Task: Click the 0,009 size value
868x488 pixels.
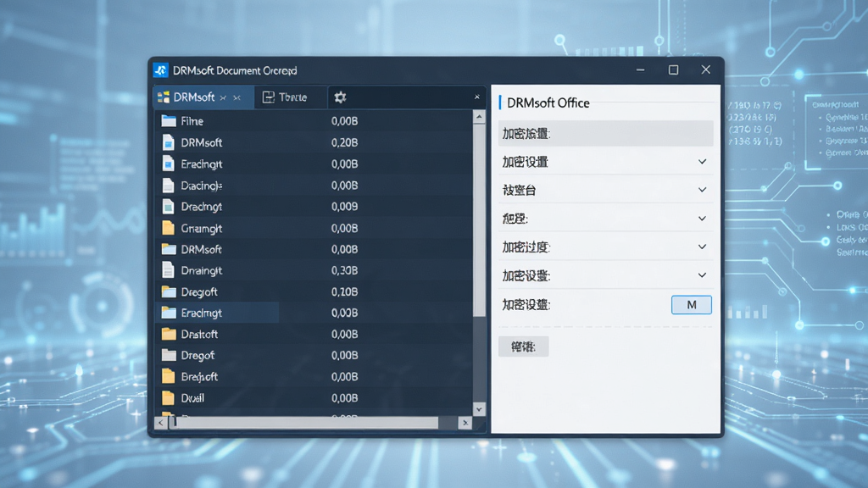Action: coord(344,207)
